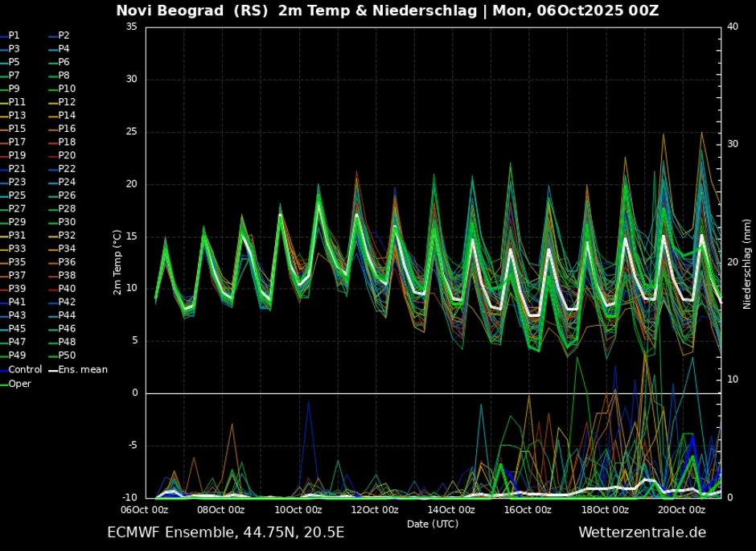Click the Ens. mean legend entry
This screenshot has width=756, height=551.
(x=82, y=370)
